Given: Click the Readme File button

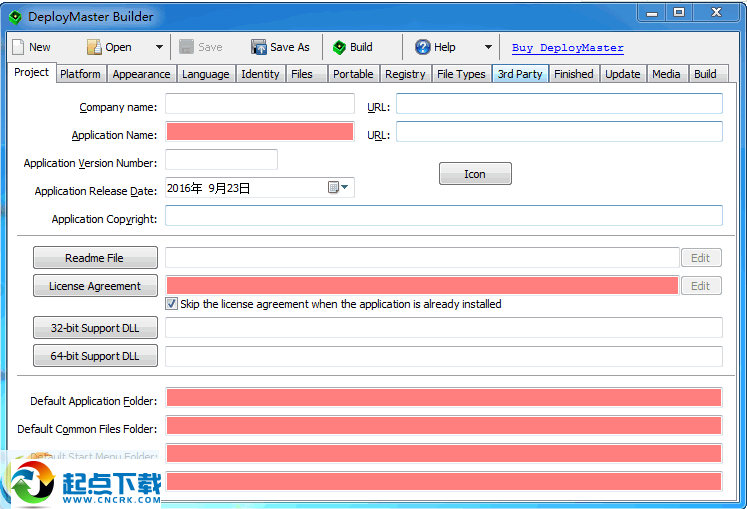Looking at the screenshot, I should pyautogui.click(x=95, y=258).
